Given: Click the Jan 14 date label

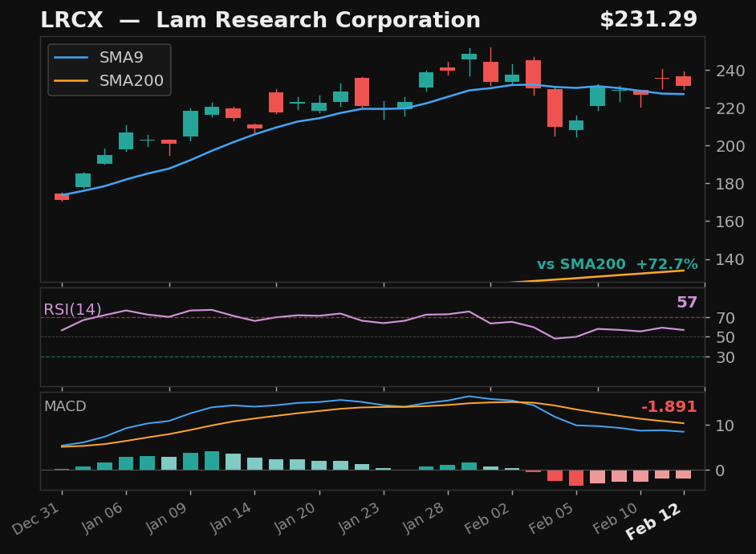Looking at the screenshot, I should pyautogui.click(x=230, y=518).
